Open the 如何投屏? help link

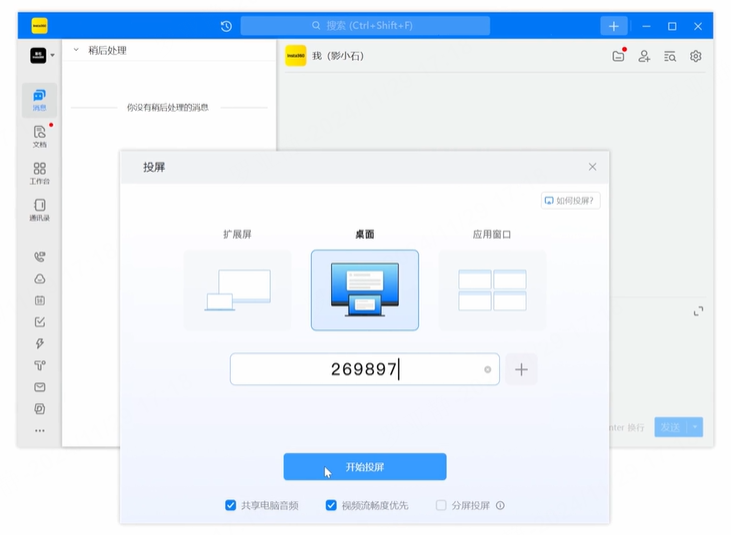570,200
